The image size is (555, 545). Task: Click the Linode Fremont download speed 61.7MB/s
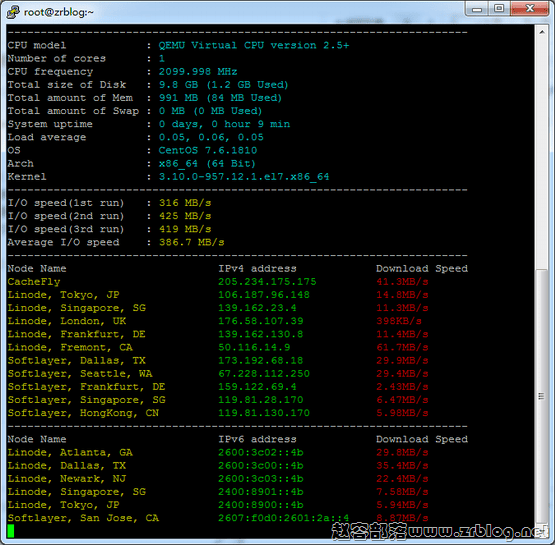click(x=402, y=348)
